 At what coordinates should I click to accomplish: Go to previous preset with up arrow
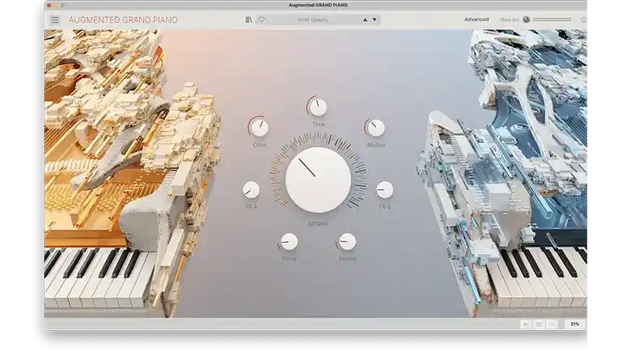[x=365, y=19]
